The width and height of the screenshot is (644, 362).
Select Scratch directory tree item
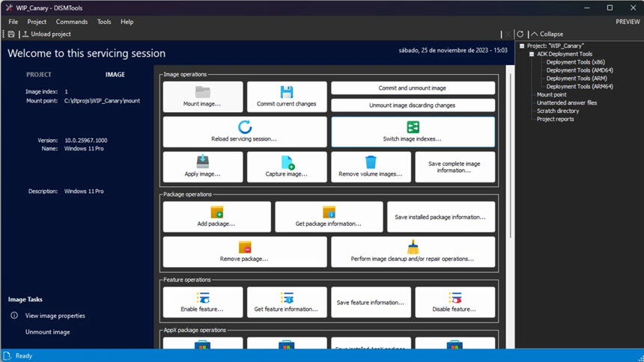coord(558,111)
